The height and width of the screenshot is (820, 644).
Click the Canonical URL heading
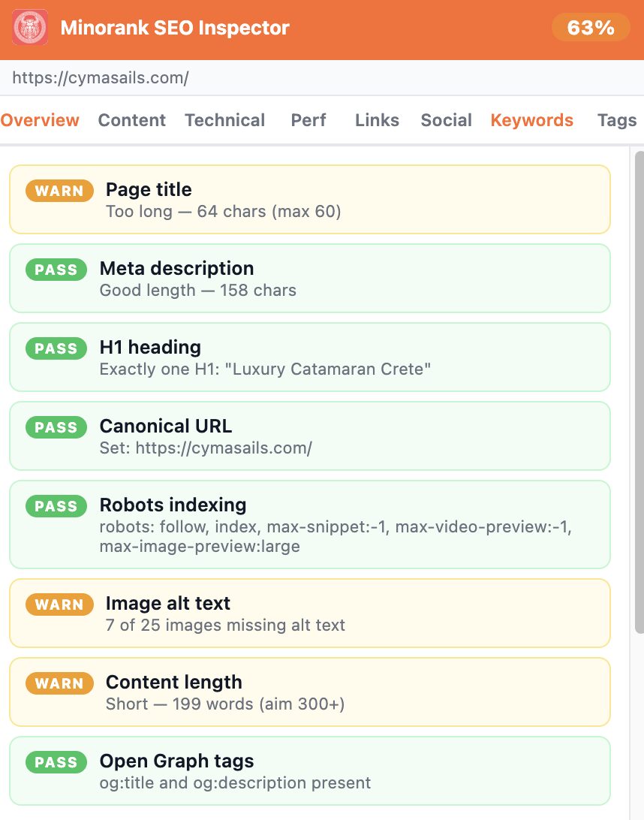[166, 427]
